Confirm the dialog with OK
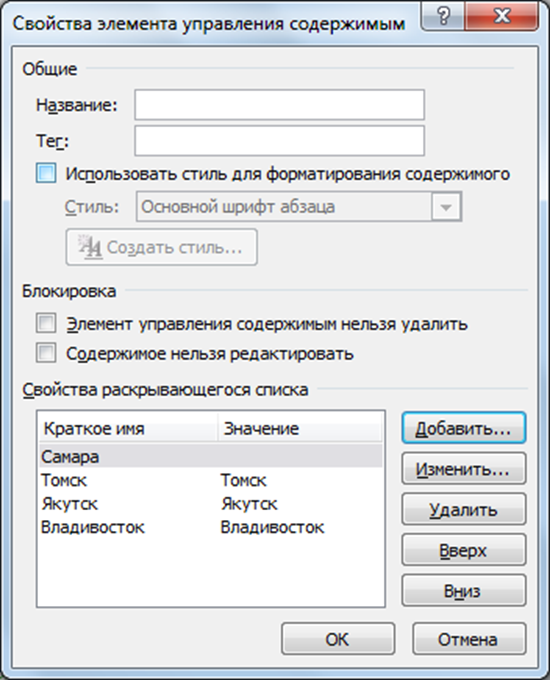 [338, 639]
